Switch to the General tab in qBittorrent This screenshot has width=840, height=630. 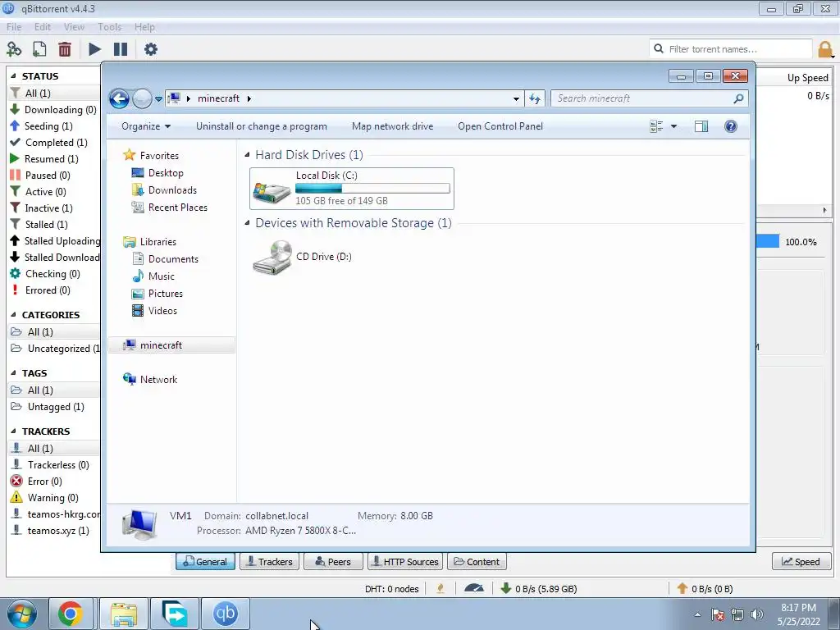[x=205, y=561]
